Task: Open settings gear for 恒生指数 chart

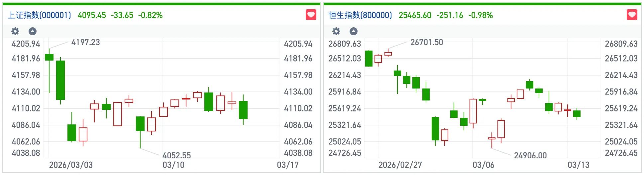Action: coord(336,31)
